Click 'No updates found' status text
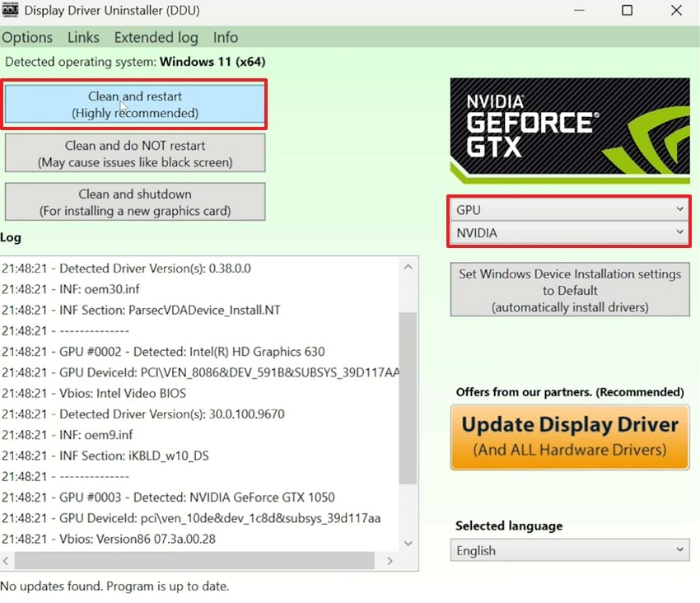Viewport: 700px width, 603px height. (114, 586)
